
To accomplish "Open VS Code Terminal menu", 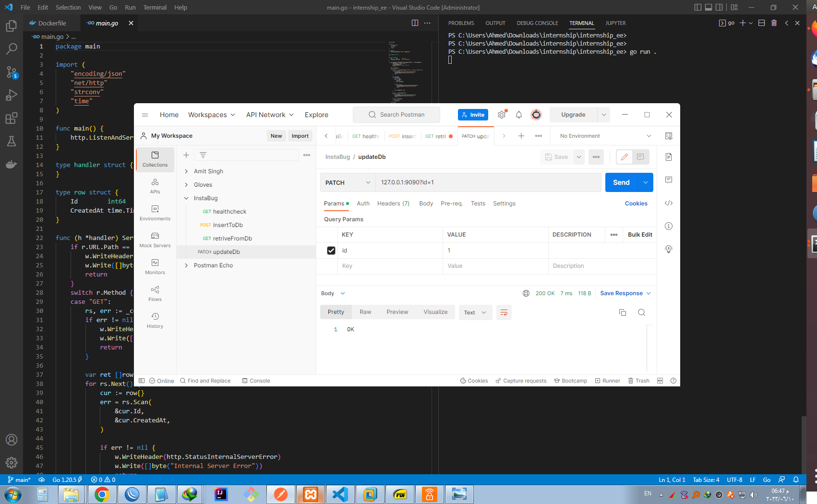I will point(155,7).
